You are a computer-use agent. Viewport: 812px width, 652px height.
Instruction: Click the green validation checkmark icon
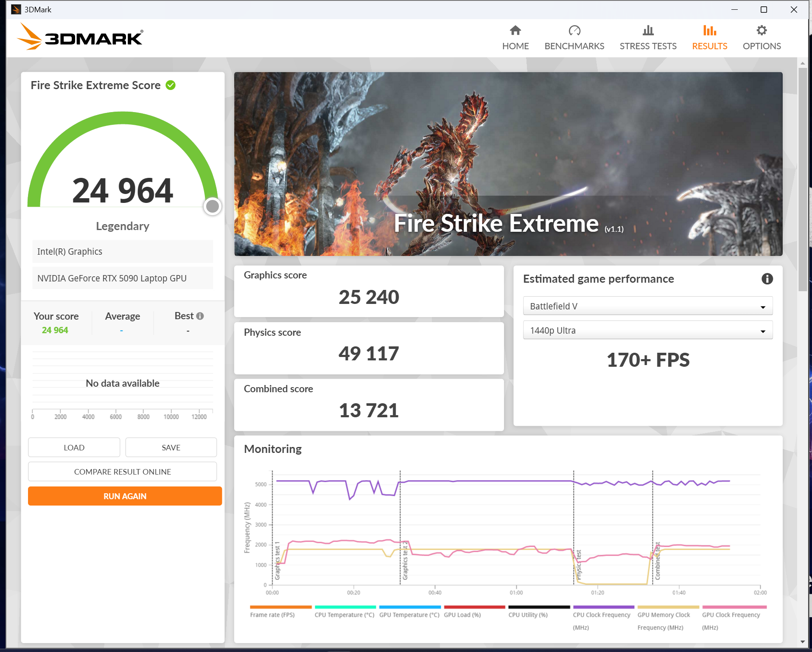point(171,85)
